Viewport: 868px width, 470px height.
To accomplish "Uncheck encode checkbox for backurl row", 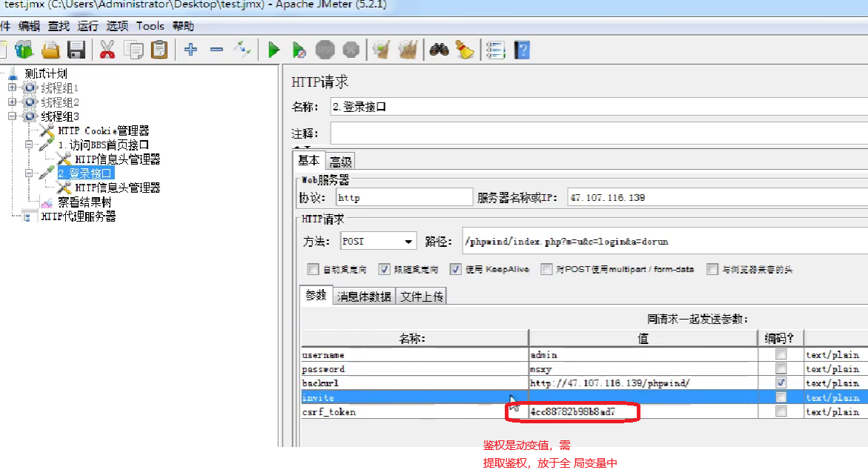I will (781, 383).
